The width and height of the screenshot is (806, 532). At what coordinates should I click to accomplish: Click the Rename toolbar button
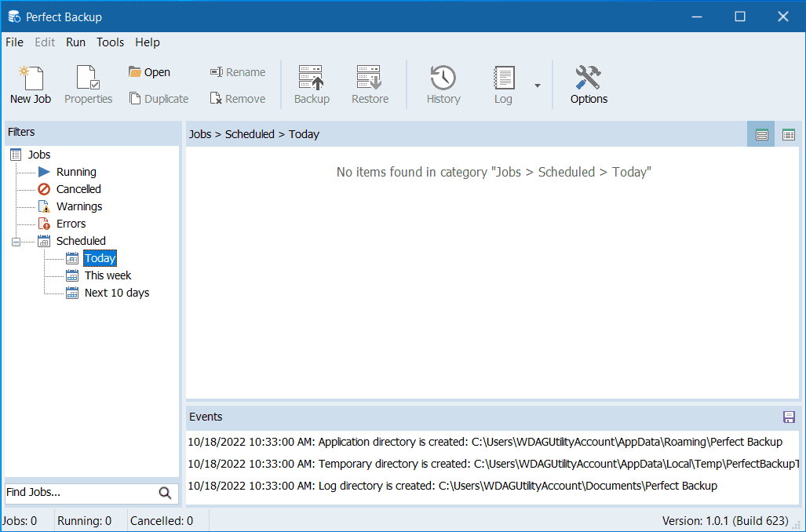point(238,72)
